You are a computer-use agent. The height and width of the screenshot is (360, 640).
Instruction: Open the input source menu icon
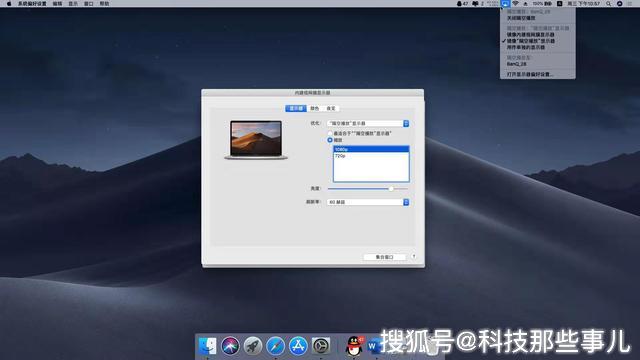point(560,3)
